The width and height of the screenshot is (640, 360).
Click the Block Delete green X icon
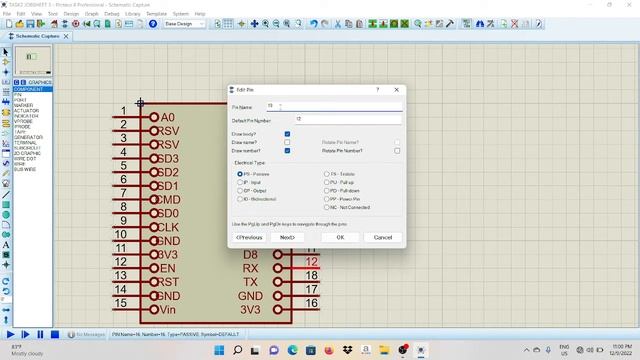tap(404, 24)
